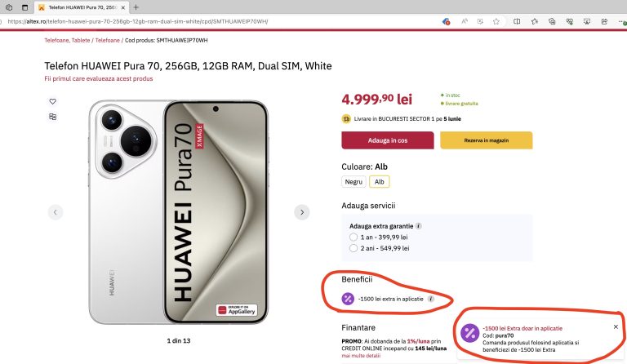Select the 1 an - 399,99 lei warranty
The height and width of the screenshot is (364, 627).
click(x=354, y=237)
